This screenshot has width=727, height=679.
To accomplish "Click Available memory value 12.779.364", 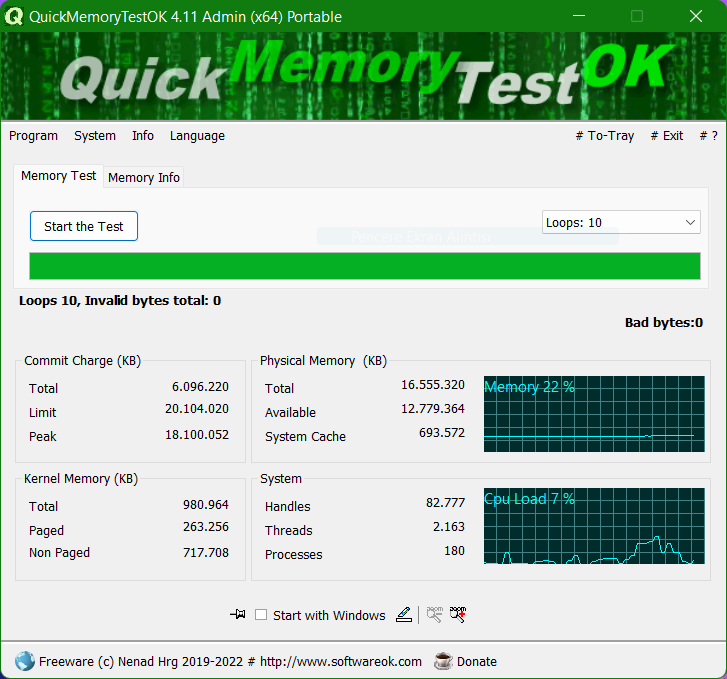I will coord(433,409).
